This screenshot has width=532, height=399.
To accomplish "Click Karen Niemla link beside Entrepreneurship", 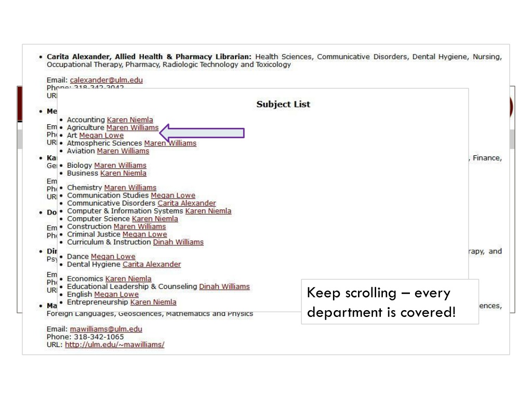I will [153, 302].
